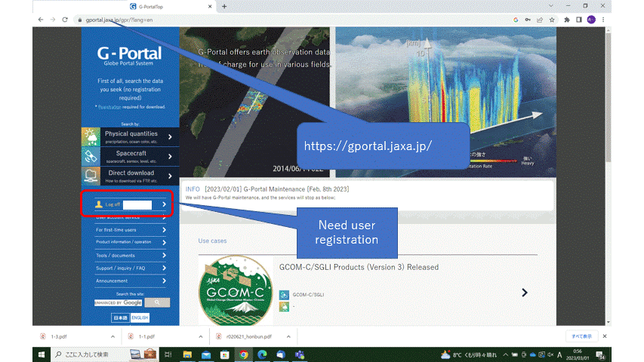The height and width of the screenshot is (362, 644).
Task: Click the Direct download computer icon
Action: pyautogui.click(x=91, y=176)
